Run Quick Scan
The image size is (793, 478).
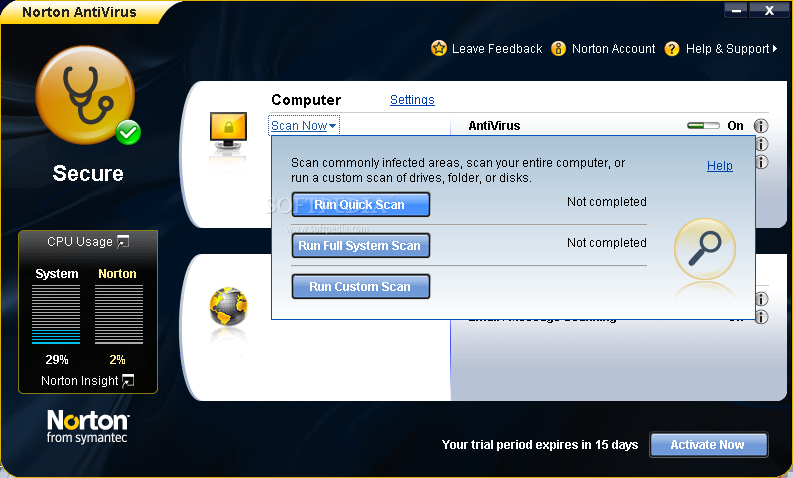(x=361, y=204)
